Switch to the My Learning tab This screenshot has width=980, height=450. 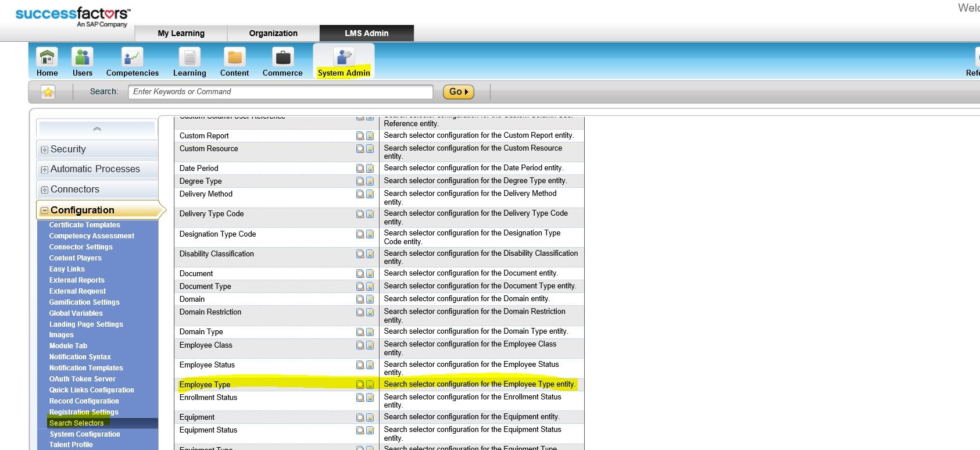[x=181, y=33]
